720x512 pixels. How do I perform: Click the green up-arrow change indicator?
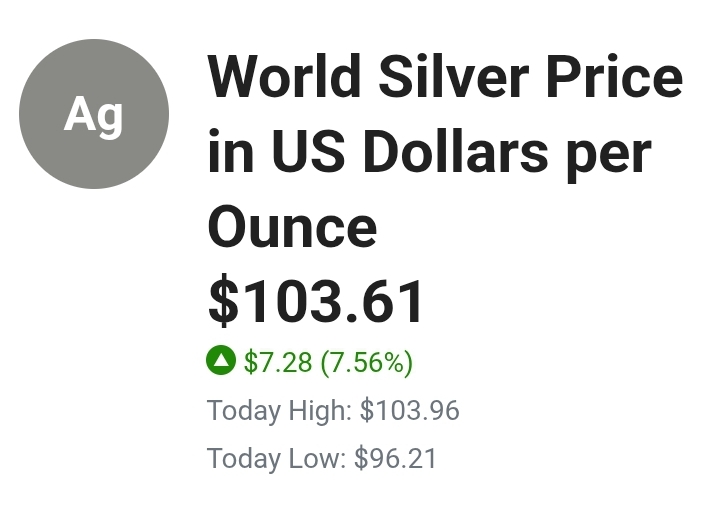220,360
